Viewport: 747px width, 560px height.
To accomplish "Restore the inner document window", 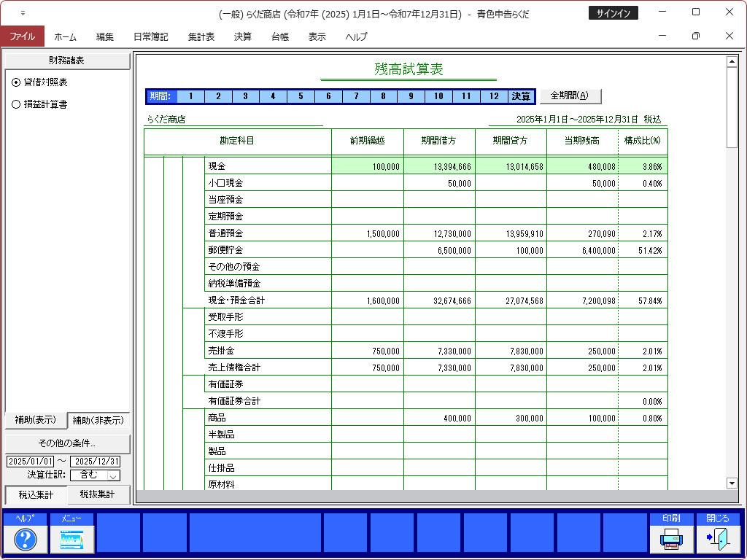I will pos(696,36).
